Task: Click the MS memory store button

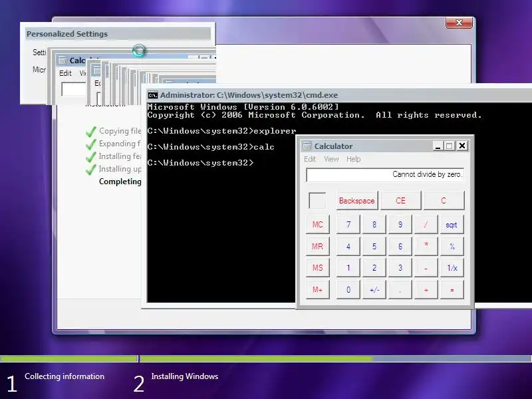Action: [318, 268]
